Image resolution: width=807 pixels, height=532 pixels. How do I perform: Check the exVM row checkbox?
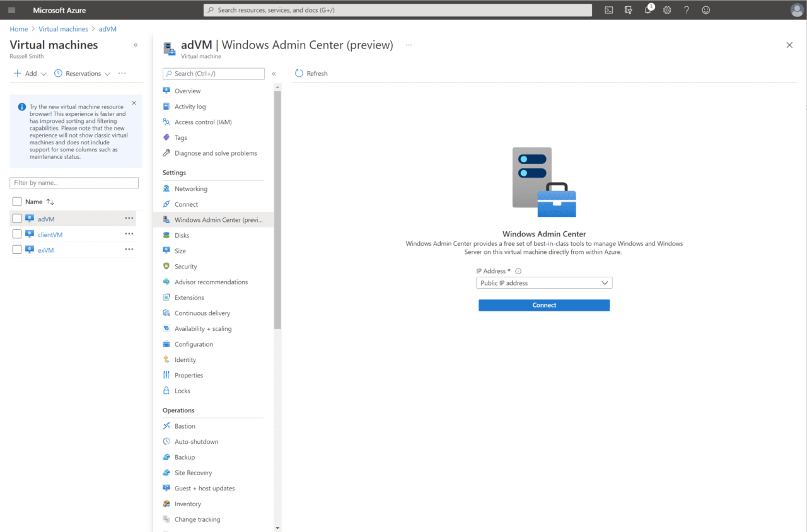(17, 250)
